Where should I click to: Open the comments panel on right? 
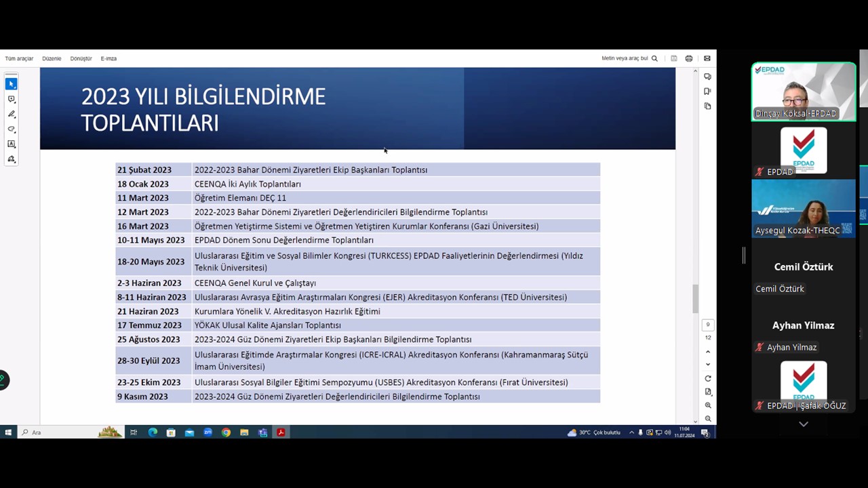coord(707,77)
